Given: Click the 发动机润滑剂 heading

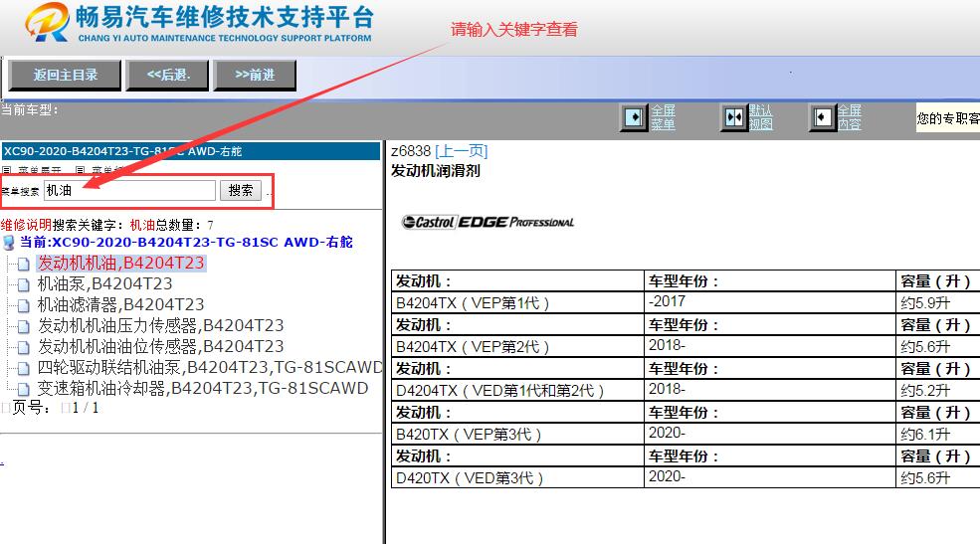Looking at the screenshot, I should pyautogui.click(x=436, y=170).
